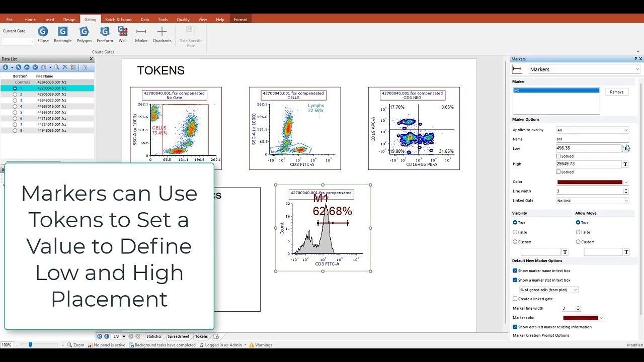Toggle Locked checkbox under High value
The width and height of the screenshot is (644, 362).
coord(558,172)
